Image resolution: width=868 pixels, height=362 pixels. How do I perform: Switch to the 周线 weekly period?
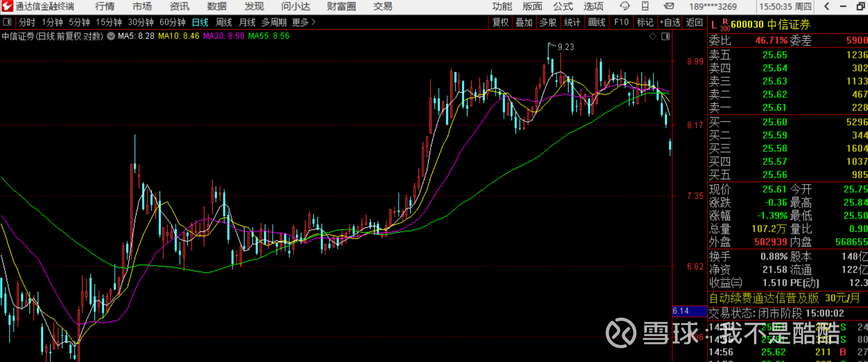(x=224, y=22)
